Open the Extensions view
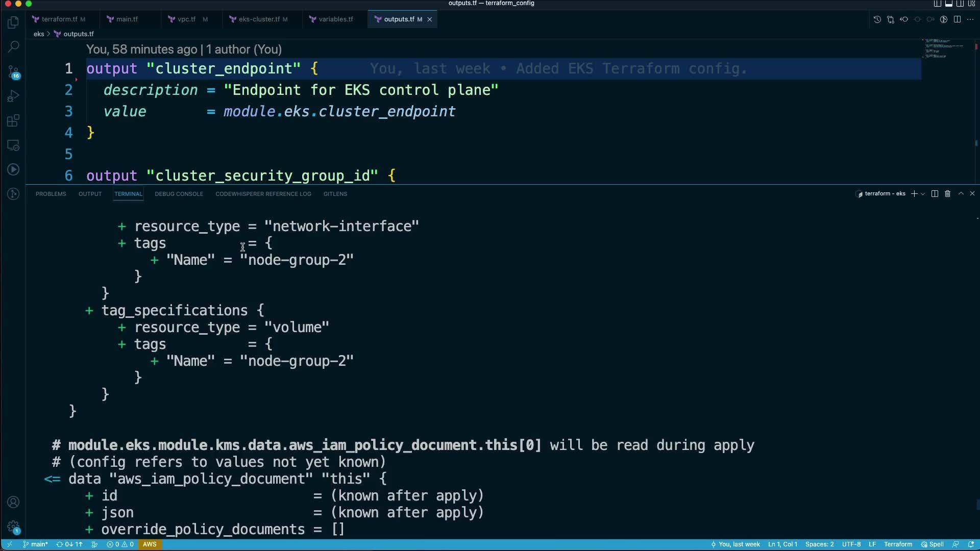Image resolution: width=980 pixels, height=551 pixels. click(x=14, y=121)
